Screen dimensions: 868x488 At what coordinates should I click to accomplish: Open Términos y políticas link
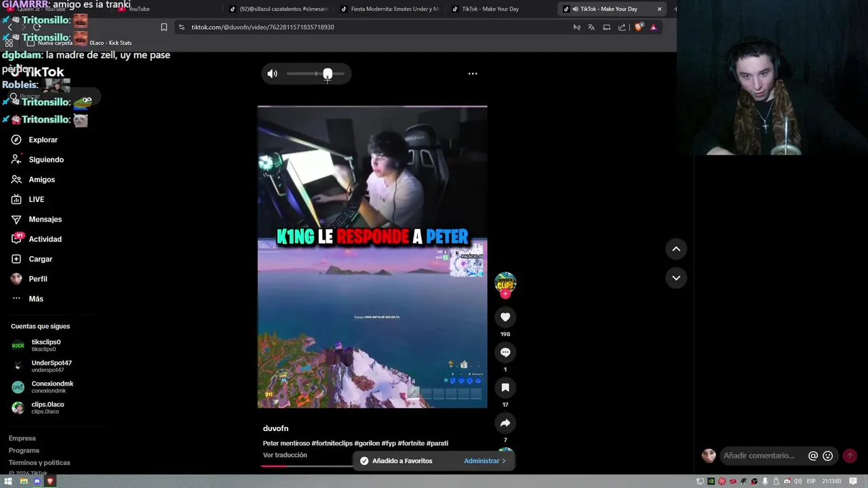click(39, 463)
